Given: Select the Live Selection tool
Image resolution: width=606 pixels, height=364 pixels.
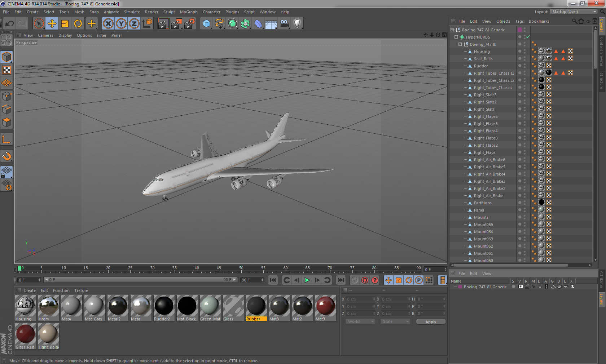Looking at the screenshot, I should [39, 24].
